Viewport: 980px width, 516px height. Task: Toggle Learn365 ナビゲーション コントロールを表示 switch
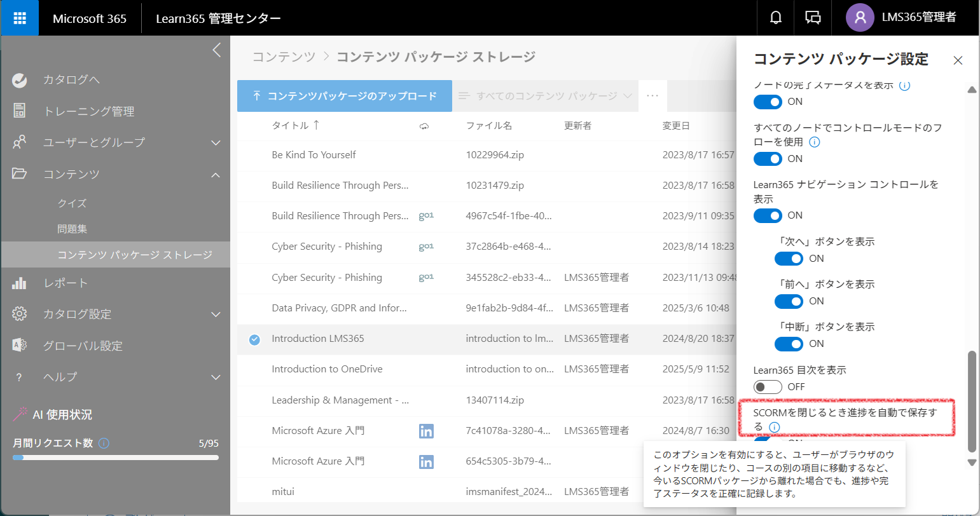tap(768, 215)
